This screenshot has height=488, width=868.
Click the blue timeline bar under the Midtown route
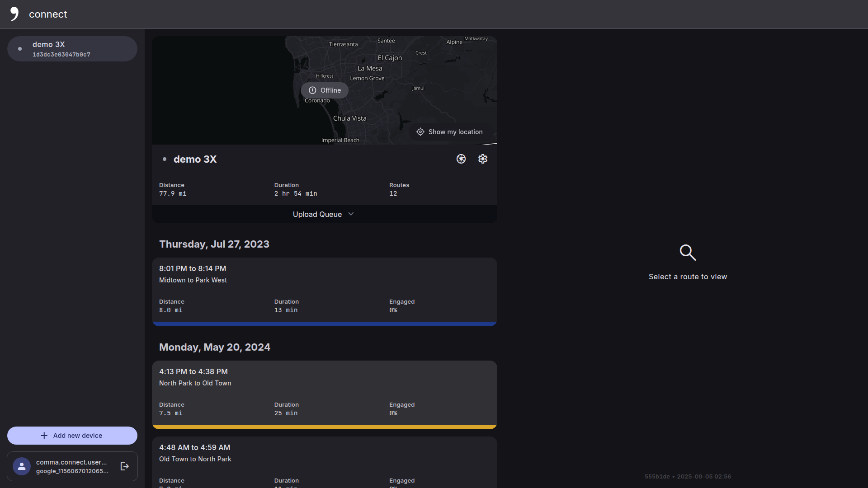tap(324, 324)
